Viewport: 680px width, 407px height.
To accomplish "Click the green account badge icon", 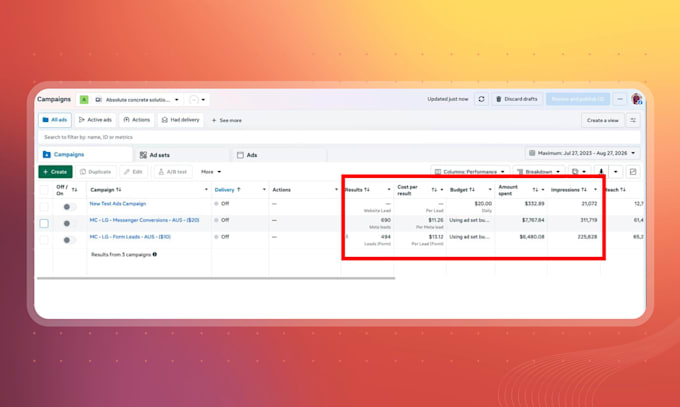I will 84,100.
